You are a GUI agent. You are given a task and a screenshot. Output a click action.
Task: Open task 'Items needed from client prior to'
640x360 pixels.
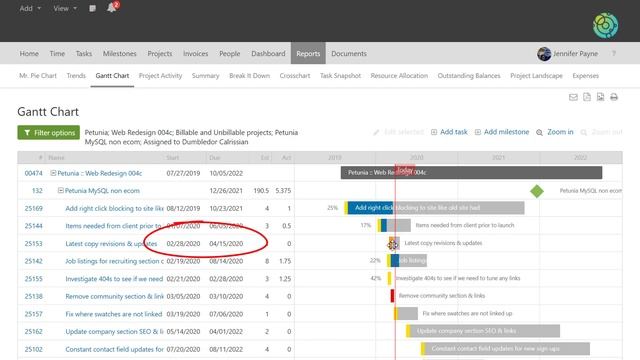113,226
